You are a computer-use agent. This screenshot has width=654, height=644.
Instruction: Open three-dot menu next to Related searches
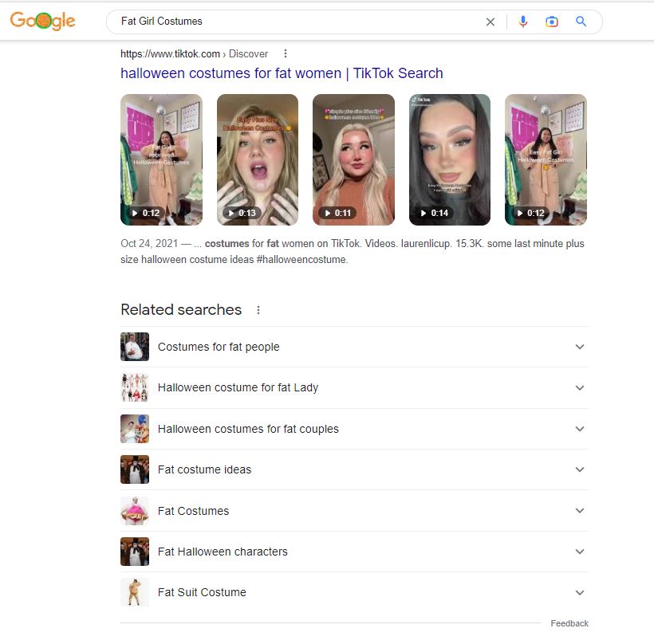pos(258,310)
